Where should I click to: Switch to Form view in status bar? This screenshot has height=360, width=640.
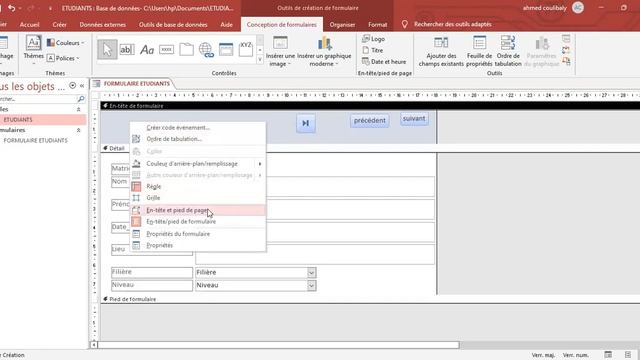tap(608, 355)
